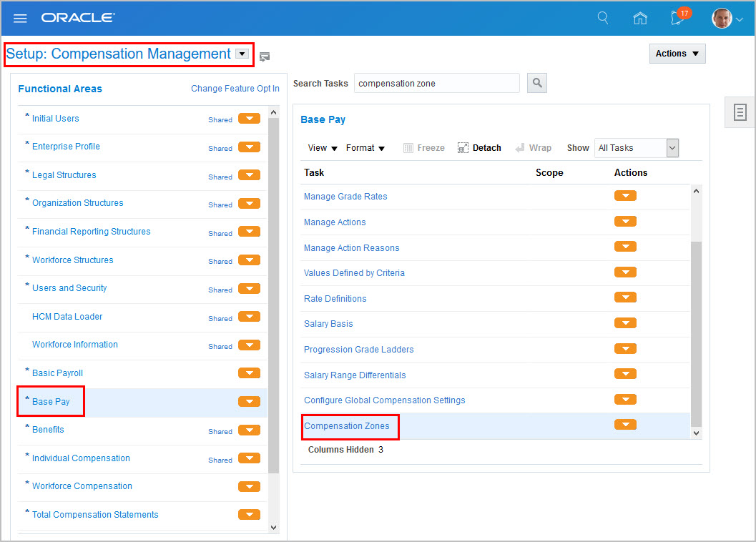Open the action menu for Compensation Zones task
The image size is (756, 542).
click(x=625, y=424)
